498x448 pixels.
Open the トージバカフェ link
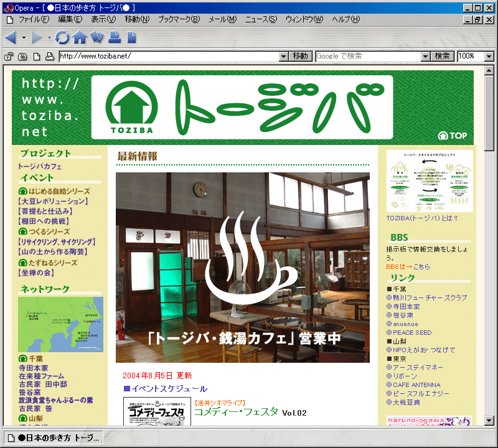click(40, 166)
